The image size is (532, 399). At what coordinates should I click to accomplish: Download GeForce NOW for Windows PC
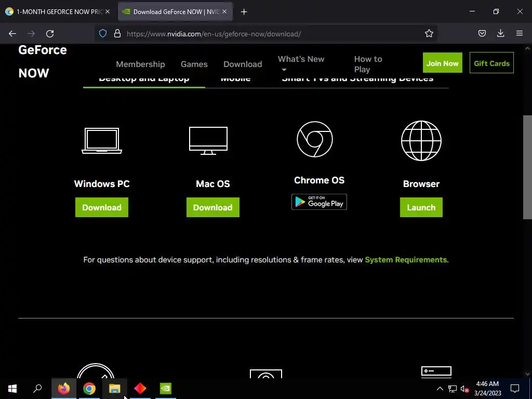coord(102,207)
